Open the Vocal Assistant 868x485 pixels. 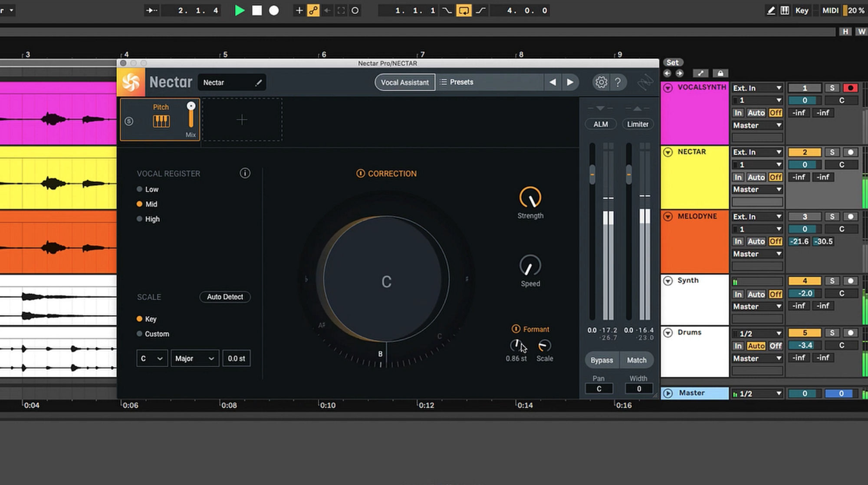pyautogui.click(x=404, y=82)
